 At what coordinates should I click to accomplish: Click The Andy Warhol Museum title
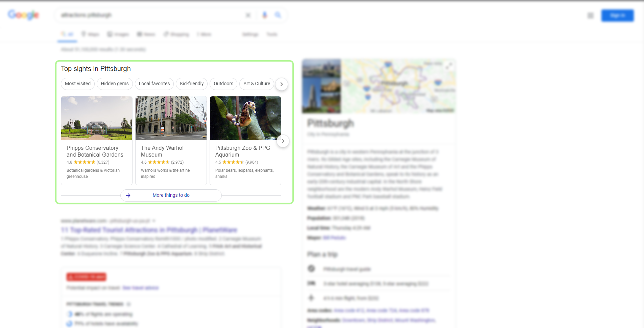162,151
